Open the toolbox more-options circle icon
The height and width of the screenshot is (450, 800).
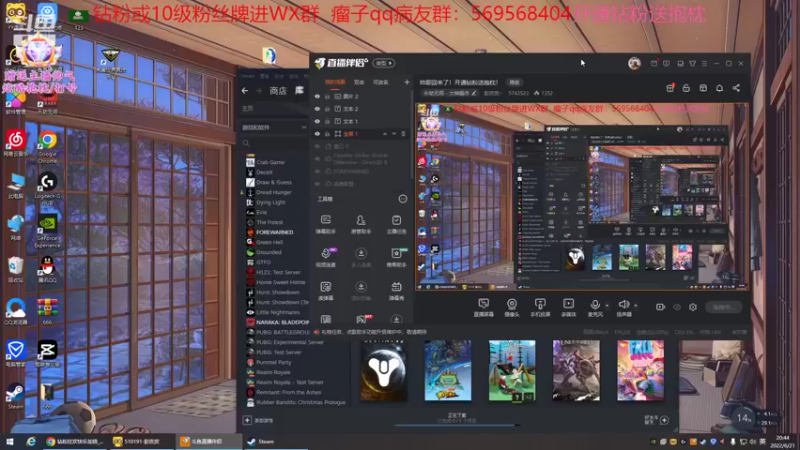click(x=403, y=199)
